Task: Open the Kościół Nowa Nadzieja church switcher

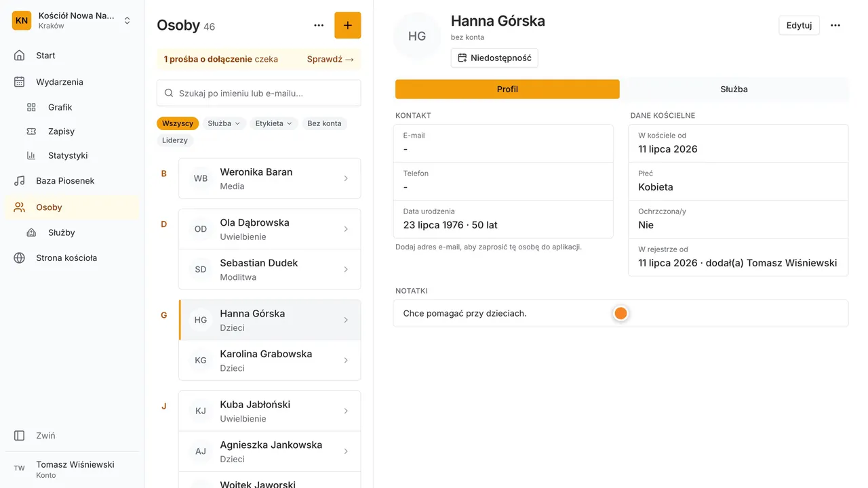Action: (72, 20)
